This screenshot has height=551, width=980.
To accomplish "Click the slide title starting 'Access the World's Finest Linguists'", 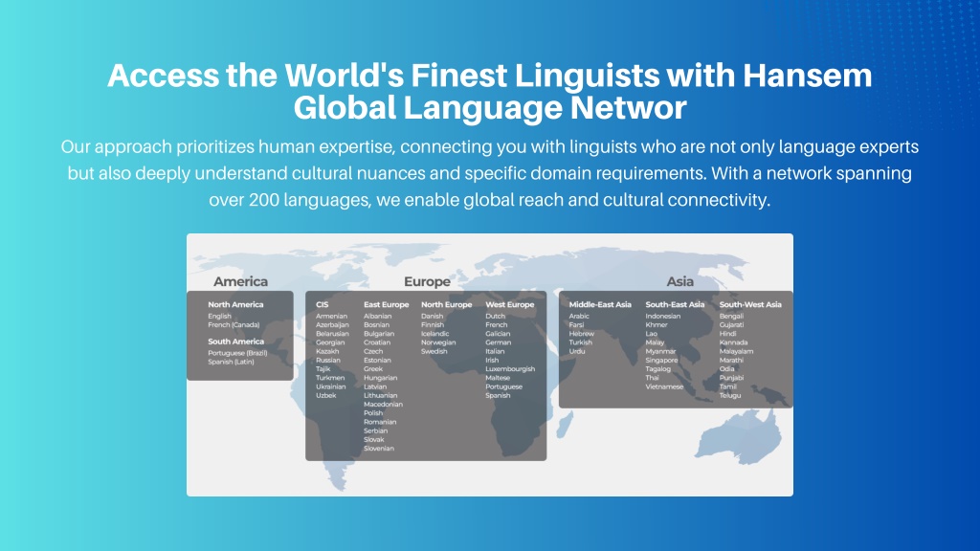I will pyautogui.click(x=490, y=91).
